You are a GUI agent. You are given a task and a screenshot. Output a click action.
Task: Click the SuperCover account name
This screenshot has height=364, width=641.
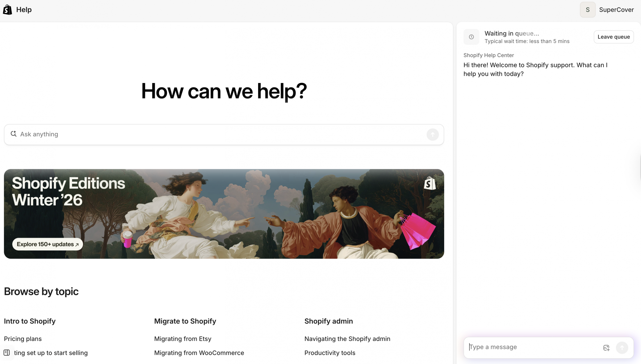point(616,10)
